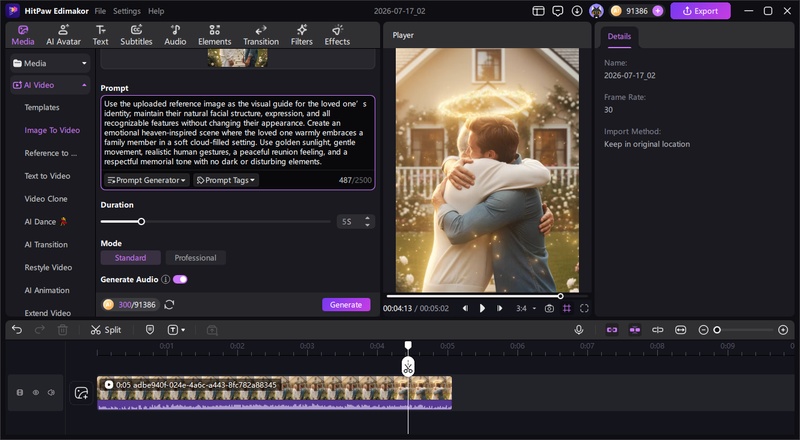Click the duration 5S stepper arrows

(367, 222)
